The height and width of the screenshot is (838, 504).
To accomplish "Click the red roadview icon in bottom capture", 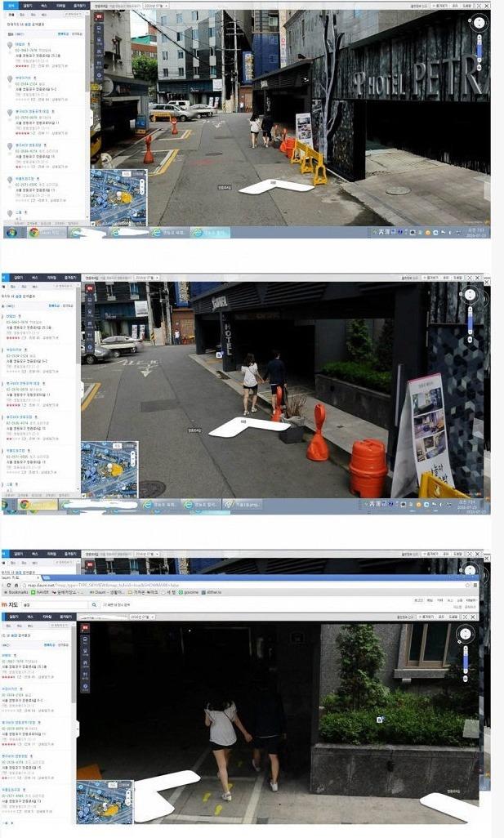I will (x=85, y=627).
